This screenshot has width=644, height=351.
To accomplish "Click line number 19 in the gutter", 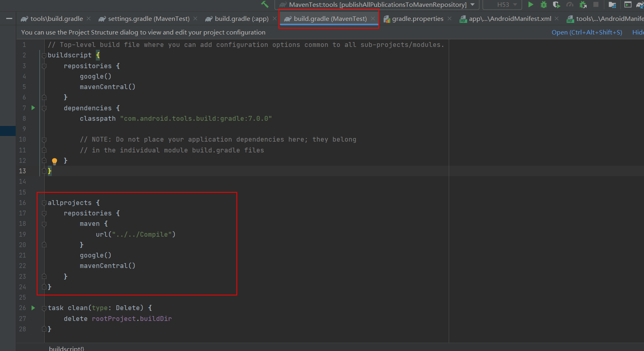I will pos(22,234).
